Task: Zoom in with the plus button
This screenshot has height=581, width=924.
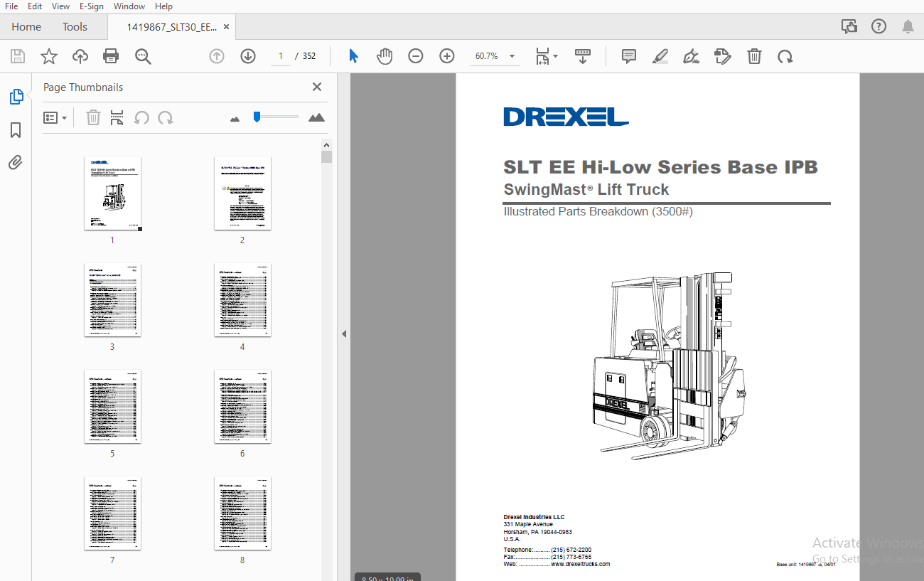Action: tap(447, 56)
